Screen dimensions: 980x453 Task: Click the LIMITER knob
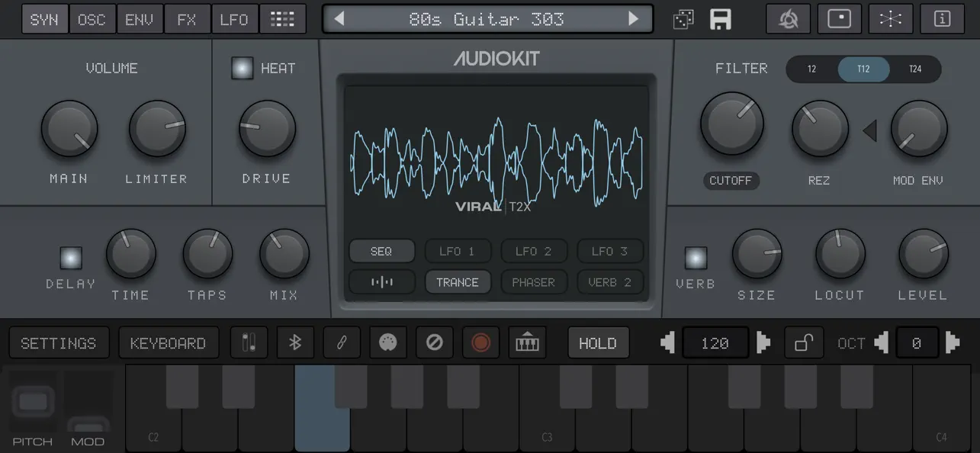tap(158, 129)
